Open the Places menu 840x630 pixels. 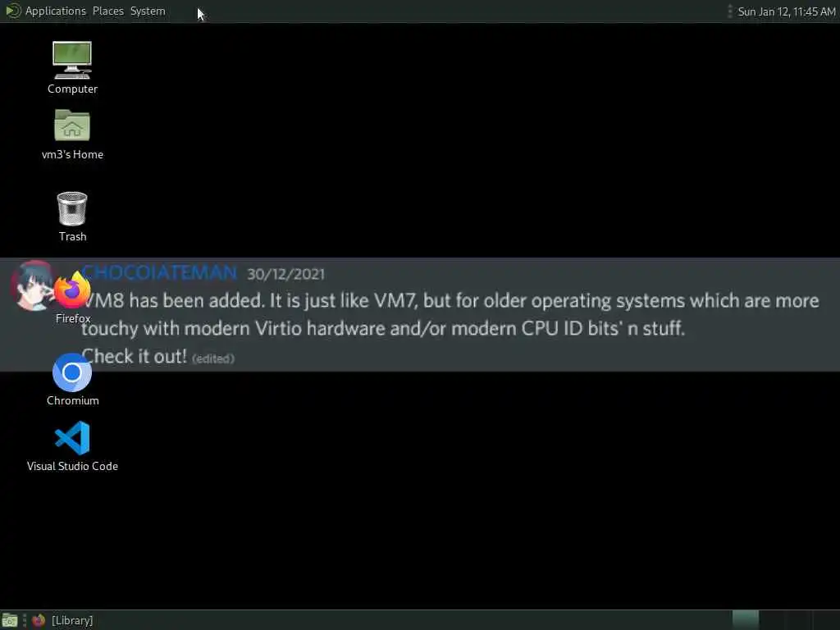click(x=107, y=11)
